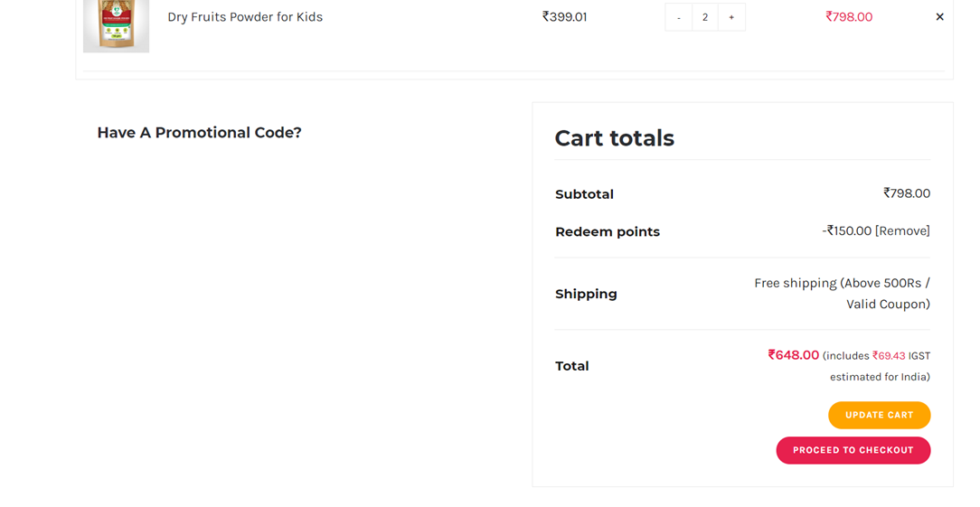Select the ₹399.01 unit price
Screen dimensions: 980x507
coord(564,17)
